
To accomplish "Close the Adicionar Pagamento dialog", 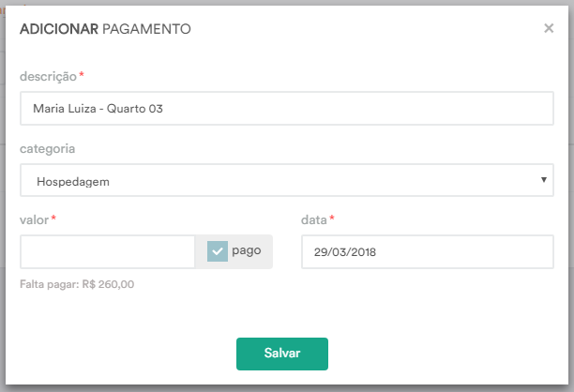I will [x=549, y=28].
